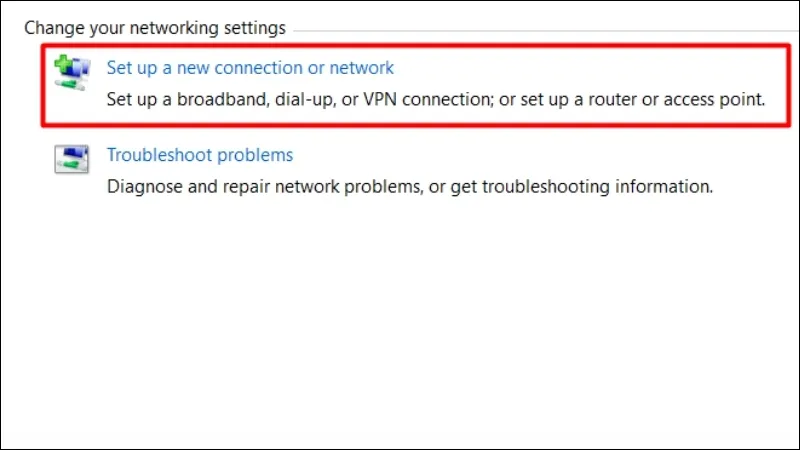Screen dimensions: 800x450
Task: Click the words 'Set up' in the blue link
Action: point(128,68)
